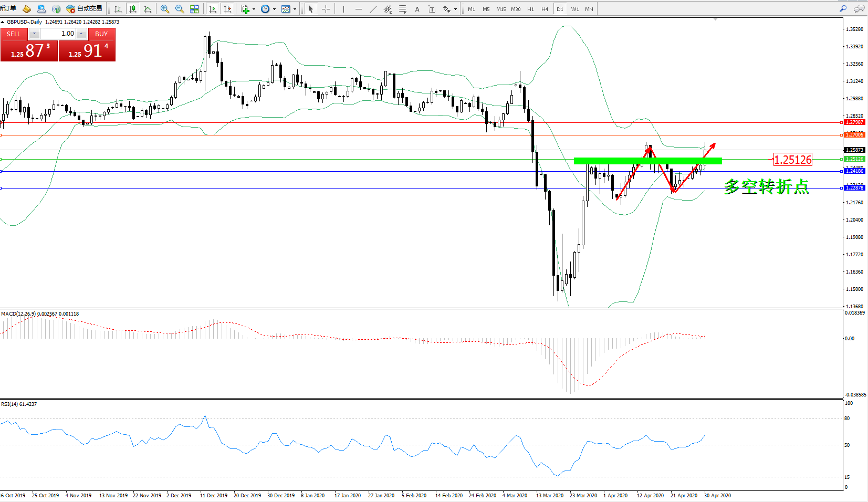Viewport: 868px width, 502px height.
Task: Click the Tile Windows icon
Action: (x=194, y=9)
